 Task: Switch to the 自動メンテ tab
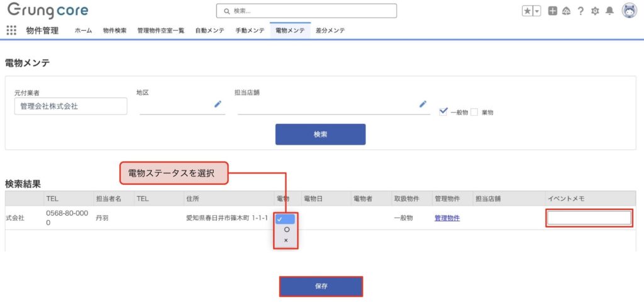tap(209, 30)
